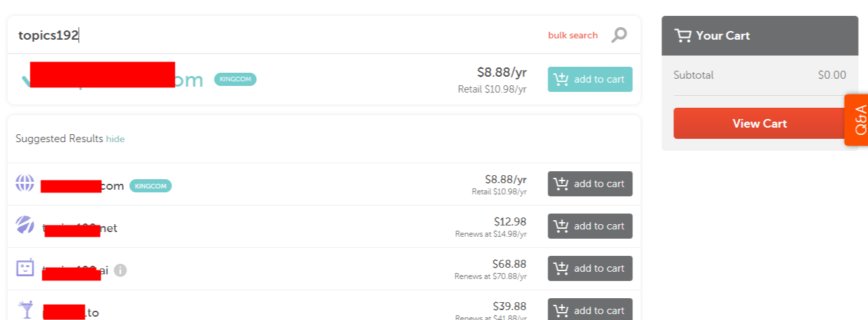Click the cocktail glass icon beside the .to result

(24, 309)
